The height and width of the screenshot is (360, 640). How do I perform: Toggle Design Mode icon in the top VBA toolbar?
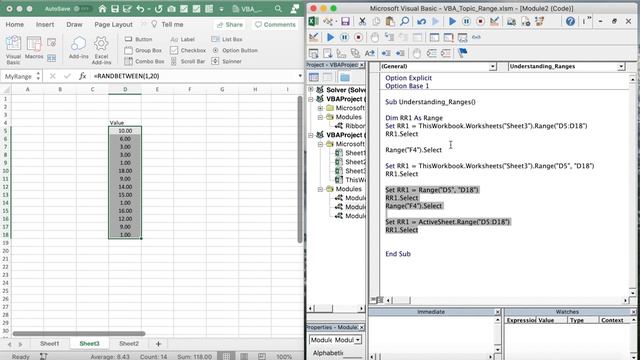[494, 21]
